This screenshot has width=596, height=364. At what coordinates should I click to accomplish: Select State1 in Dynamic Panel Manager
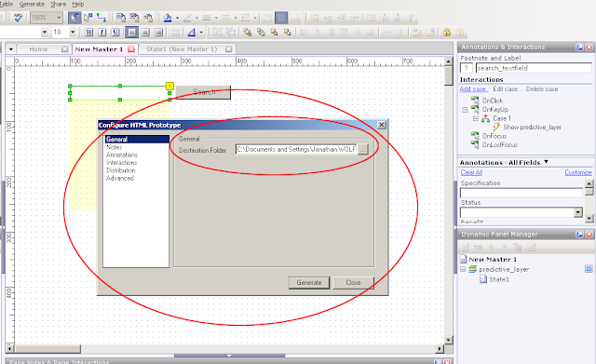point(499,279)
